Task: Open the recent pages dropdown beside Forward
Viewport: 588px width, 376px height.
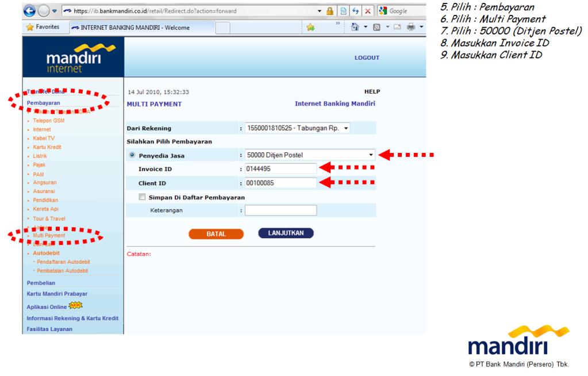Action: click(55, 11)
